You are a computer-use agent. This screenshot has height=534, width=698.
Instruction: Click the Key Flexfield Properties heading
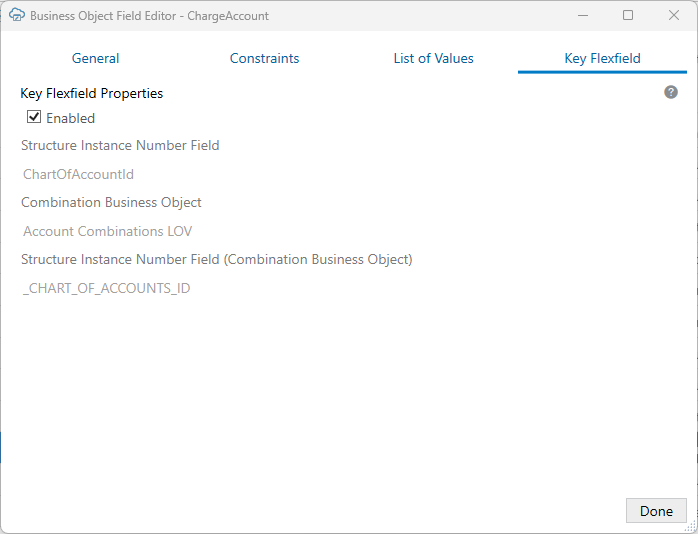coord(91,93)
